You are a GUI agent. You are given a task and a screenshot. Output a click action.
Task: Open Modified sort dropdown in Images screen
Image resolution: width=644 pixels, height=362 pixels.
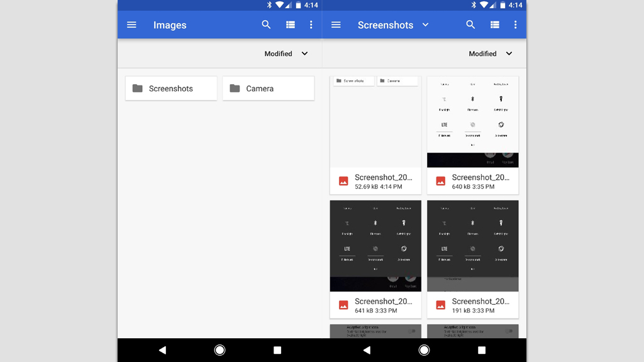(286, 54)
